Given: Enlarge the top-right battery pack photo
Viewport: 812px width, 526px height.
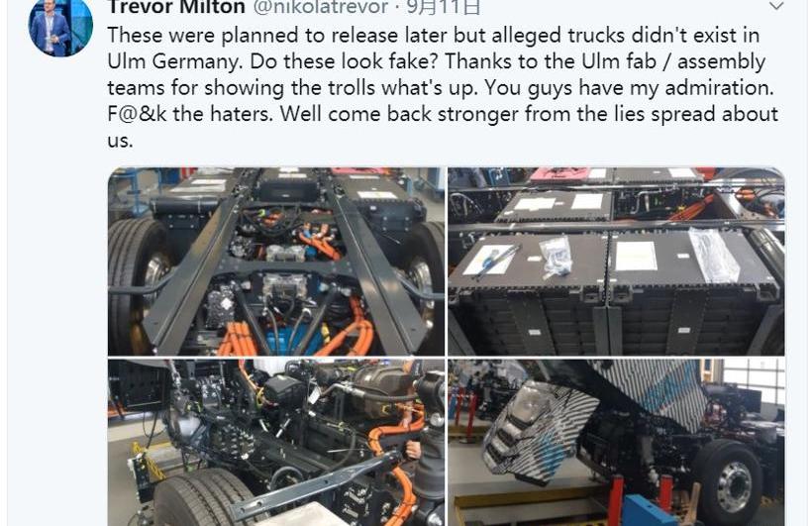Looking at the screenshot, I should 616,262.
